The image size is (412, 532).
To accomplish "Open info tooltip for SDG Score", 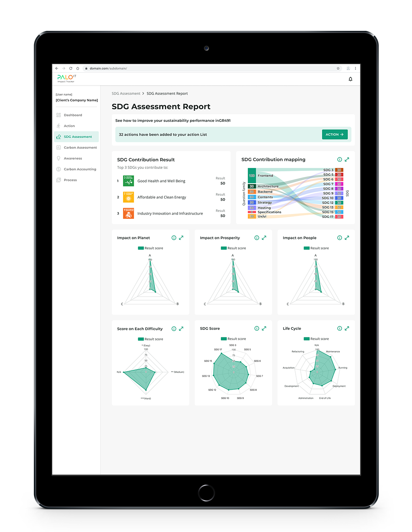I will (257, 328).
